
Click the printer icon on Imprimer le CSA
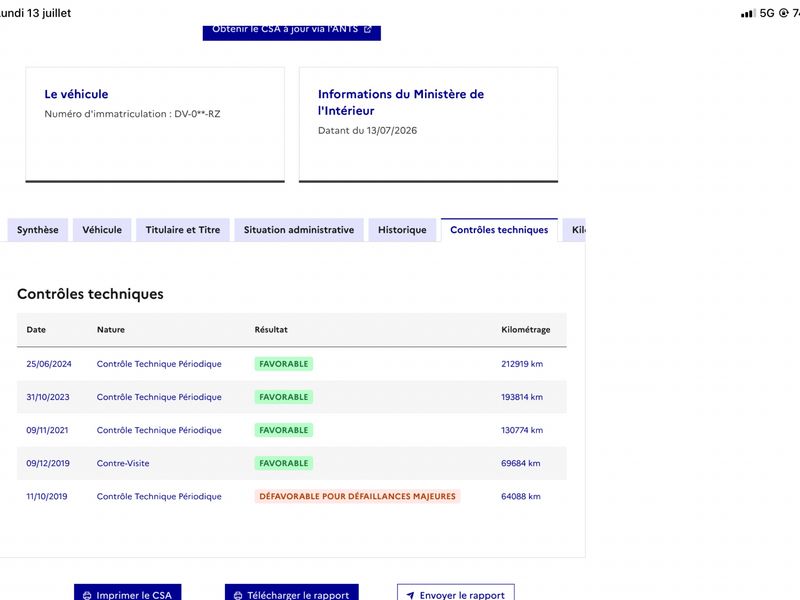tap(87, 595)
